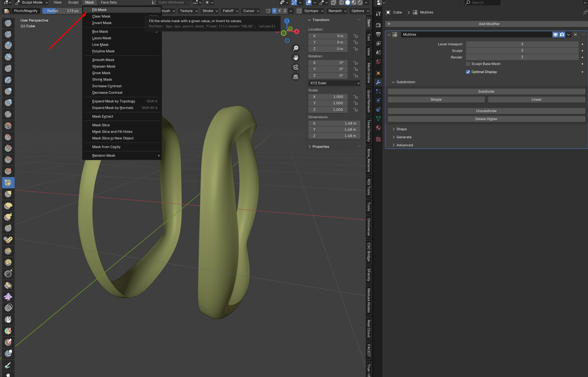Click Add Modifier button
Screen dimensions: 588x377
(486, 24)
